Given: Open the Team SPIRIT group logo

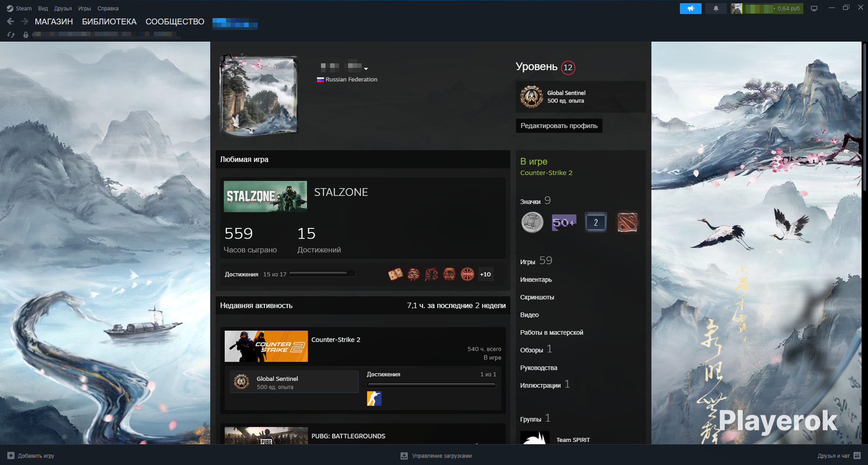Looking at the screenshot, I should coord(535,438).
